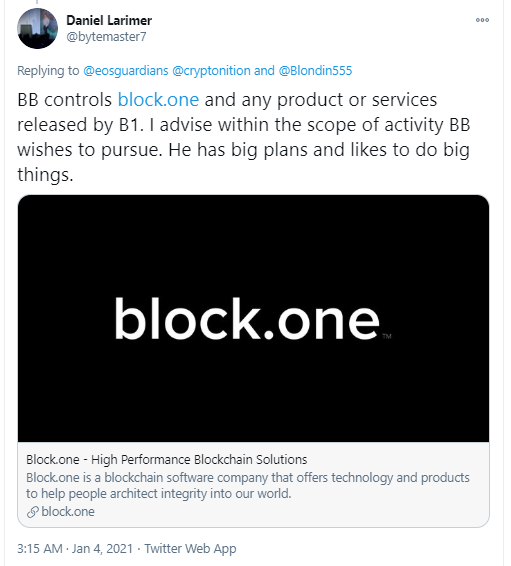Click the word 'and' in the reply mentions line
The width and height of the screenshot is (511, 566).
click(x=264, y=70)
